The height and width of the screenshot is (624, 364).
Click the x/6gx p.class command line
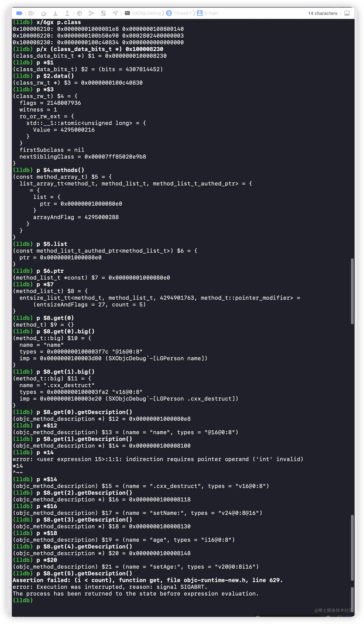pos(58,22)
